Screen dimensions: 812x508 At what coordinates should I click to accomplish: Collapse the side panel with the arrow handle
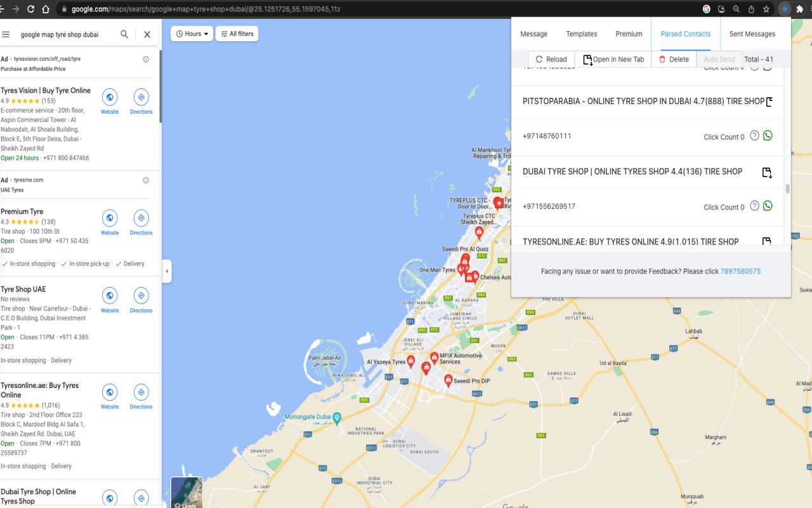click(167, 271)
